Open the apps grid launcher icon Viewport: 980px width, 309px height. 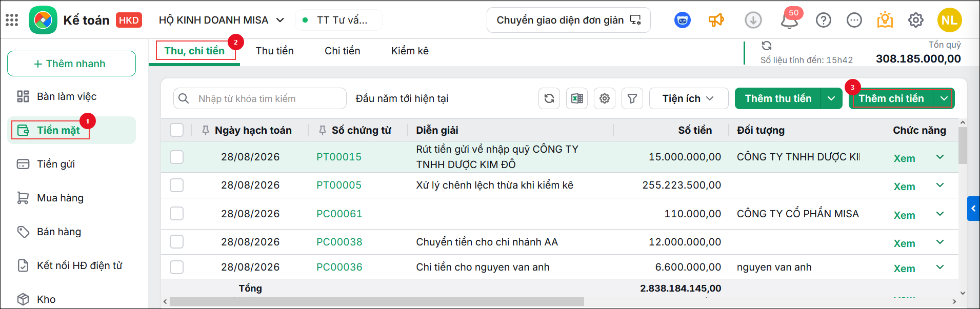12,20
